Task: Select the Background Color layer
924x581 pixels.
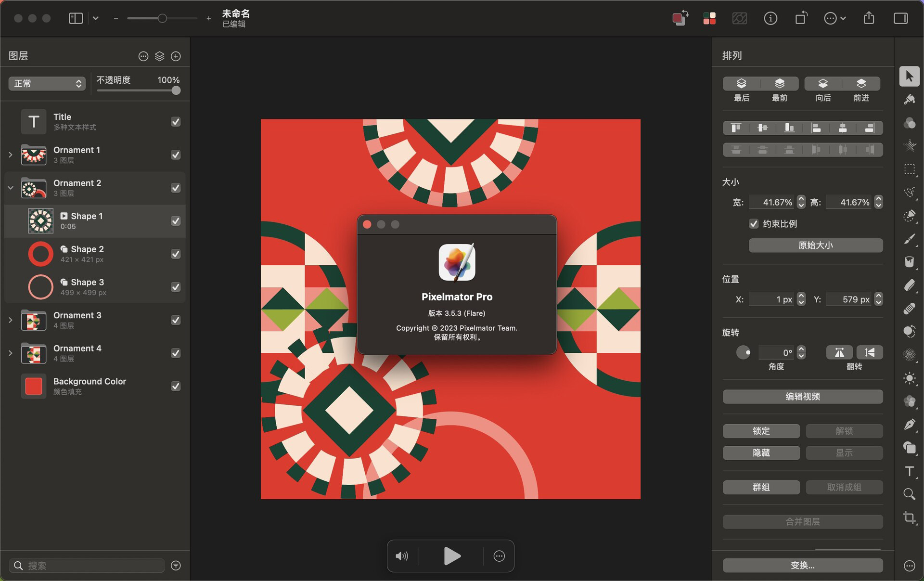Action: tap(95, 386)
